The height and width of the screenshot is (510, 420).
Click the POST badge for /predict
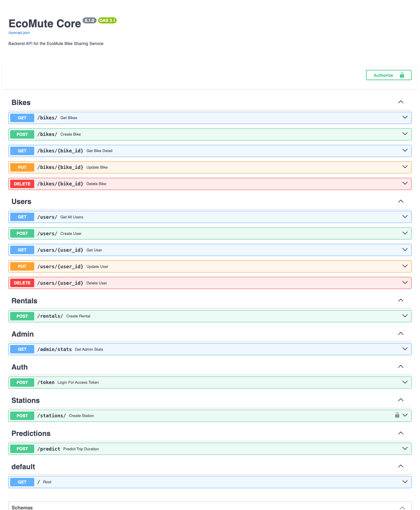pos(22,449)
